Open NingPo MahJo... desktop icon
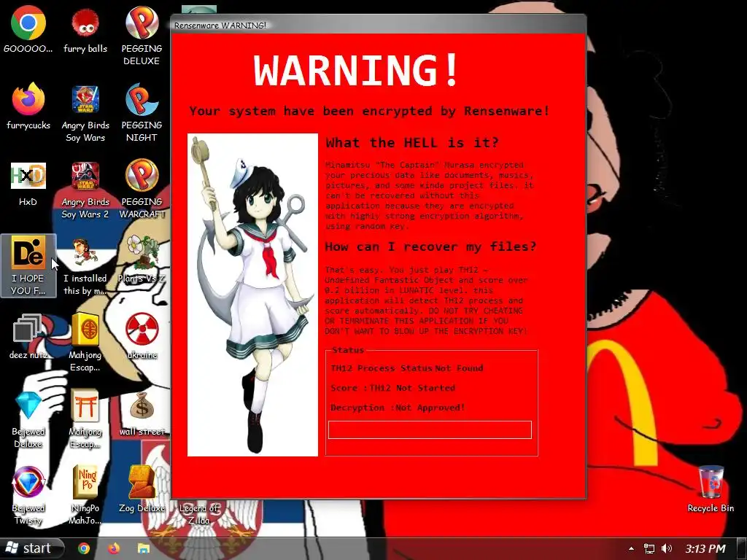Viewport: 747px width, 560px height. click(x=85, y=495)
